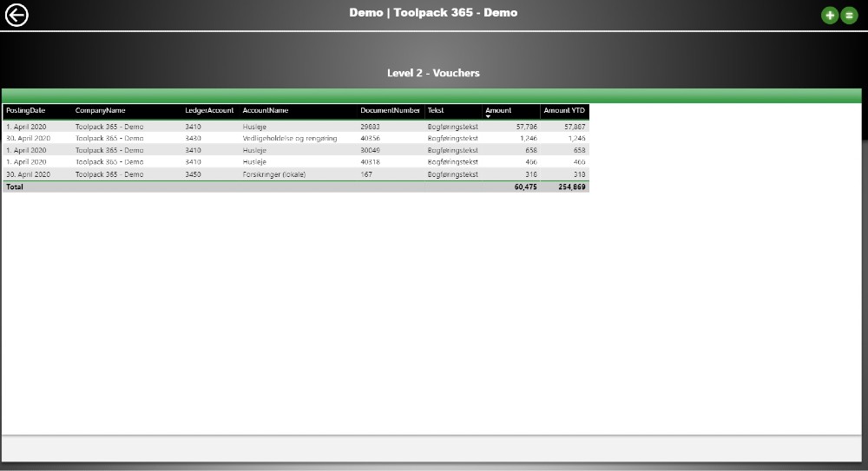
Task: Click the amount 57,786 cell
Action: [526, 127]
